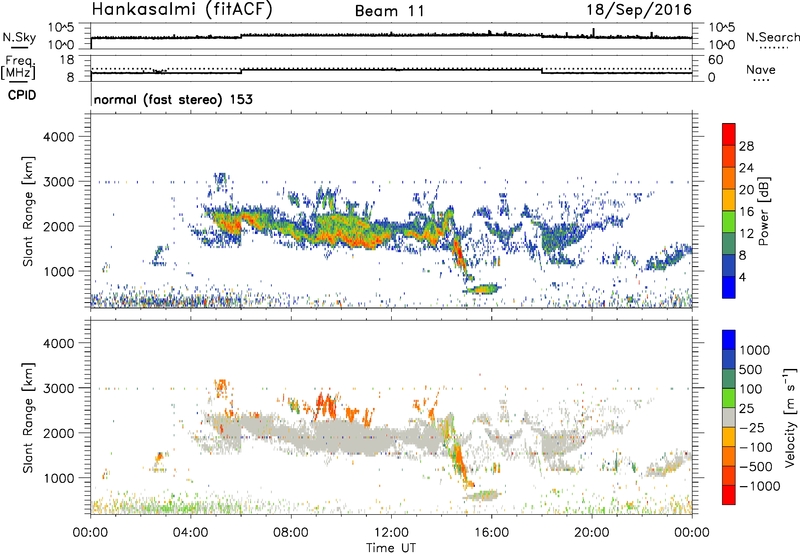Click the red descending velocity streak near 14:40

[x=459, y=462]
